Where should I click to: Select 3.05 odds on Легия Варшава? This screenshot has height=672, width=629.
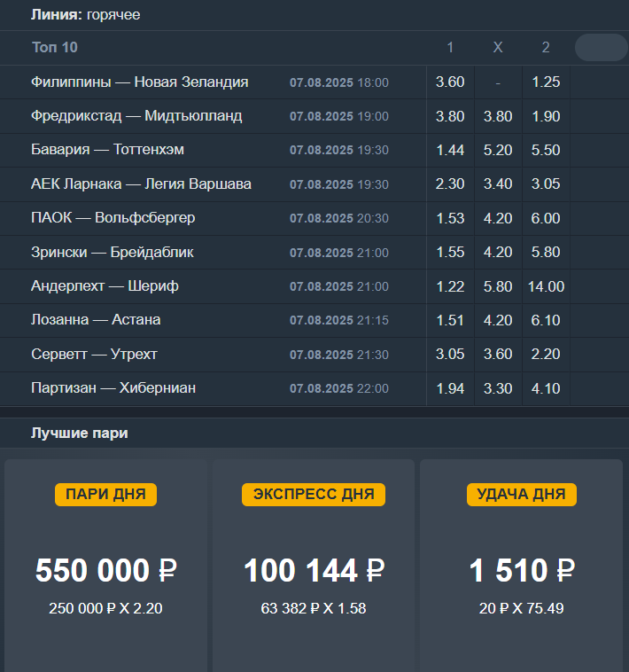pyautogui.click(x=546, y=184)
